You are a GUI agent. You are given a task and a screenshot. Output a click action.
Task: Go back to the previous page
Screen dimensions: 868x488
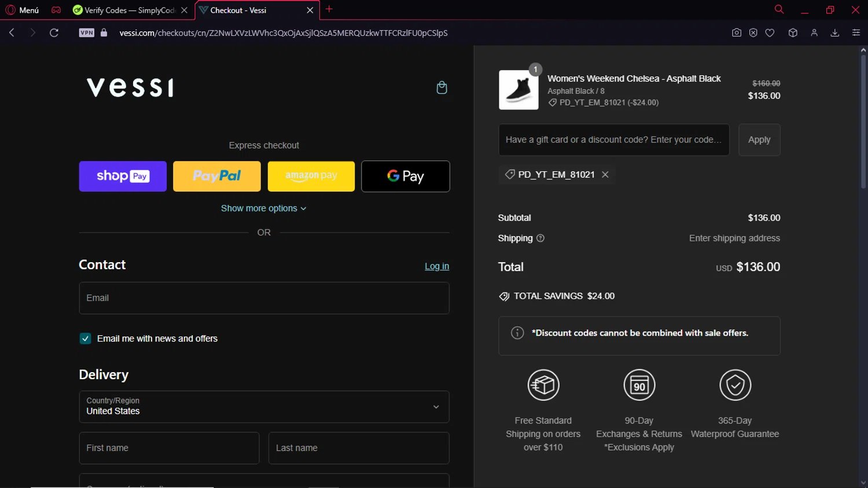12,33
